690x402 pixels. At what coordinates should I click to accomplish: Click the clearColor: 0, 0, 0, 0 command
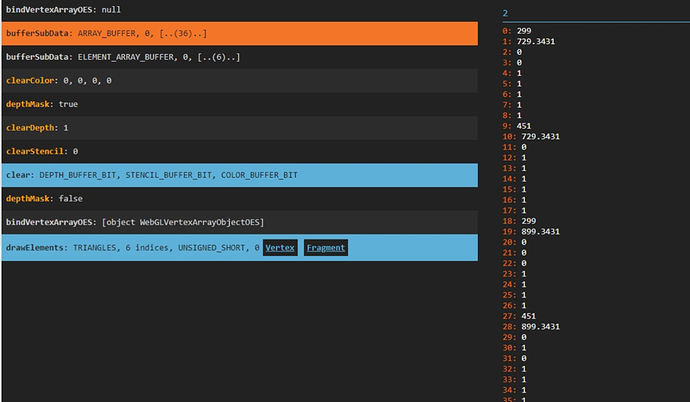[238, 80]
